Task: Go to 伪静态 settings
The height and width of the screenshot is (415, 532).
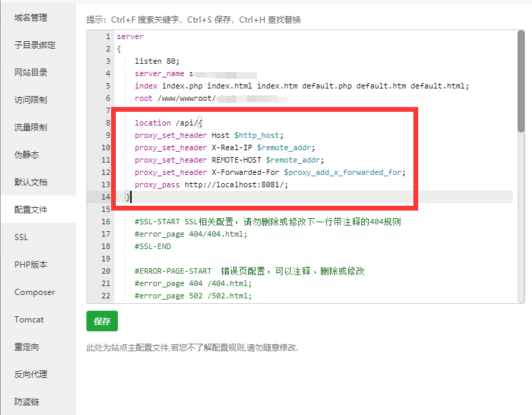Action: click(x=27, y=155)
